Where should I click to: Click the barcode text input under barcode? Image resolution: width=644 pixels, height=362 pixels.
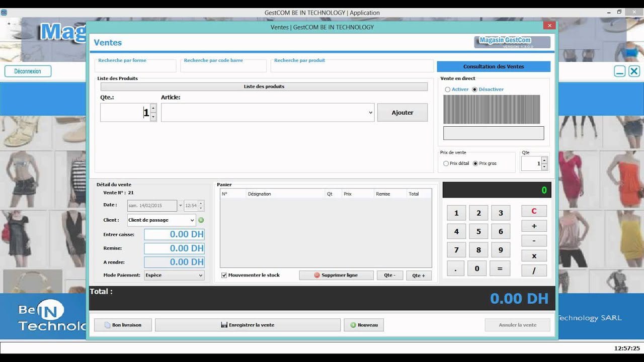[x=494, y=133]
